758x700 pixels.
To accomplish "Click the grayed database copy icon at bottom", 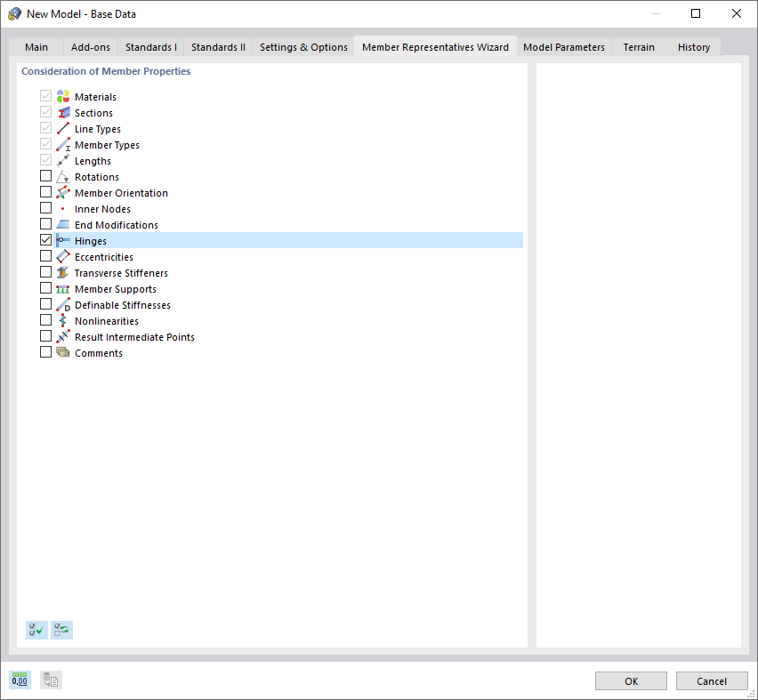I will coord(51,680).
